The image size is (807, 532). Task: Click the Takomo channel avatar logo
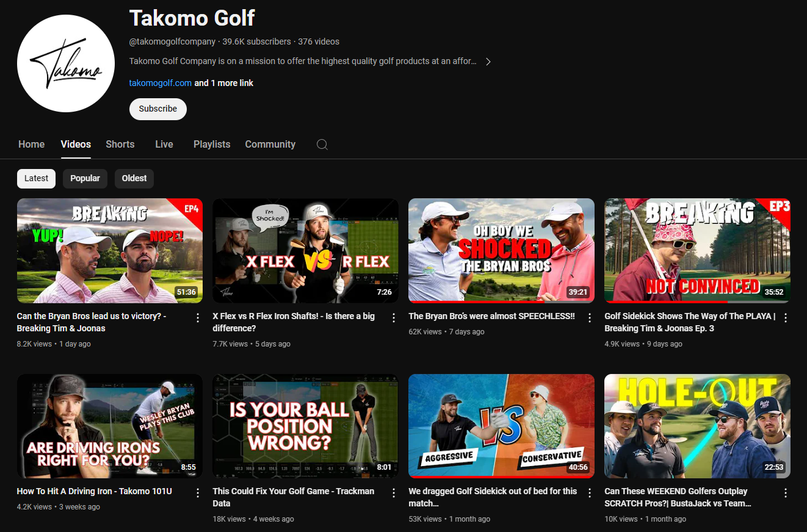(x=65, y=63)
